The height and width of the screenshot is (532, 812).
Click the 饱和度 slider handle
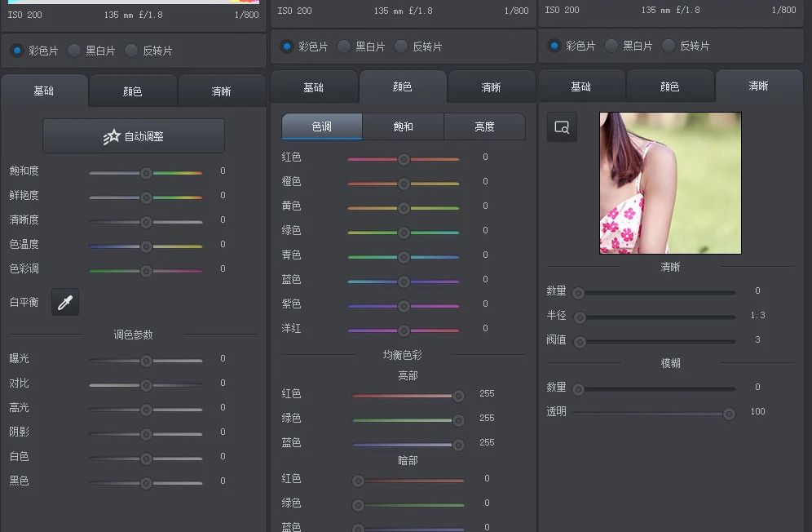click(x=146, y=173)
